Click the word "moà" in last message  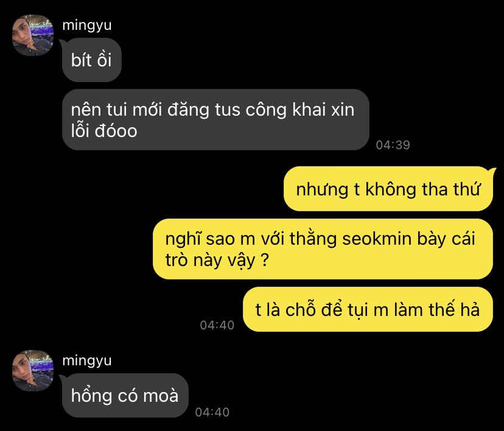click(x=161, y=396)
